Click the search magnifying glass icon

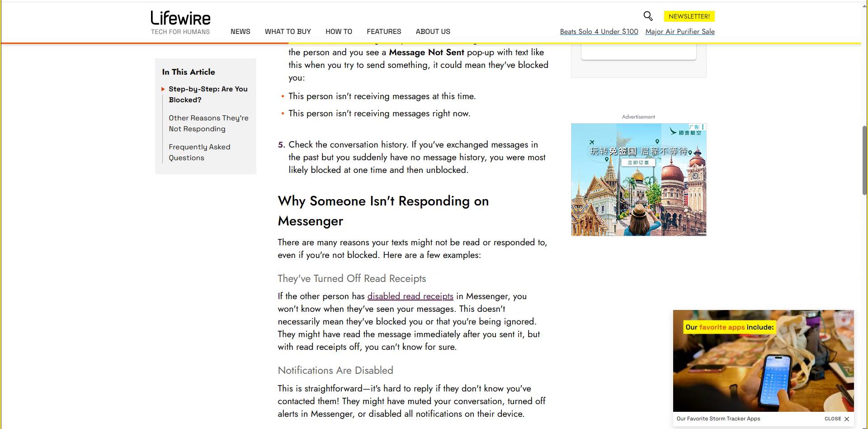click(x=648, y=16)
